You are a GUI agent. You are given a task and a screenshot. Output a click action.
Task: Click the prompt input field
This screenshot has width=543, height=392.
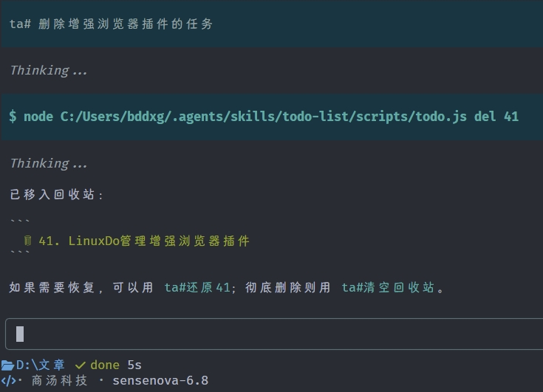274,334
